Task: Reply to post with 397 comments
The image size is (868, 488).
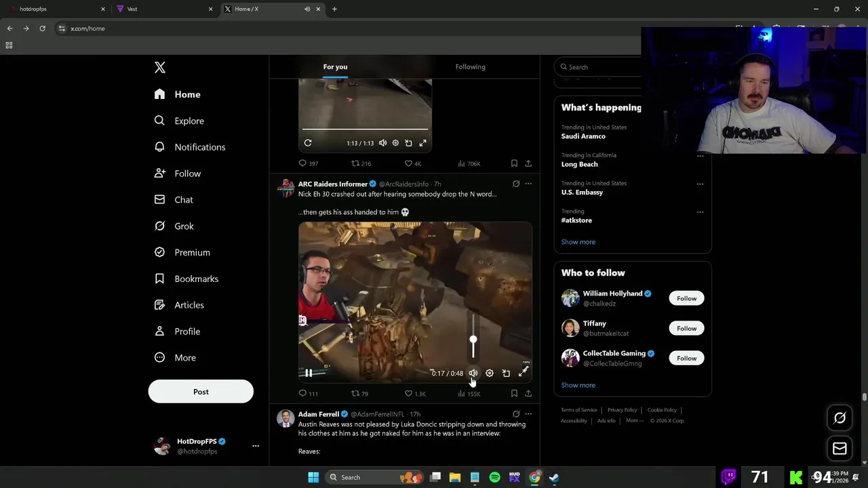Action: point(309,163)
